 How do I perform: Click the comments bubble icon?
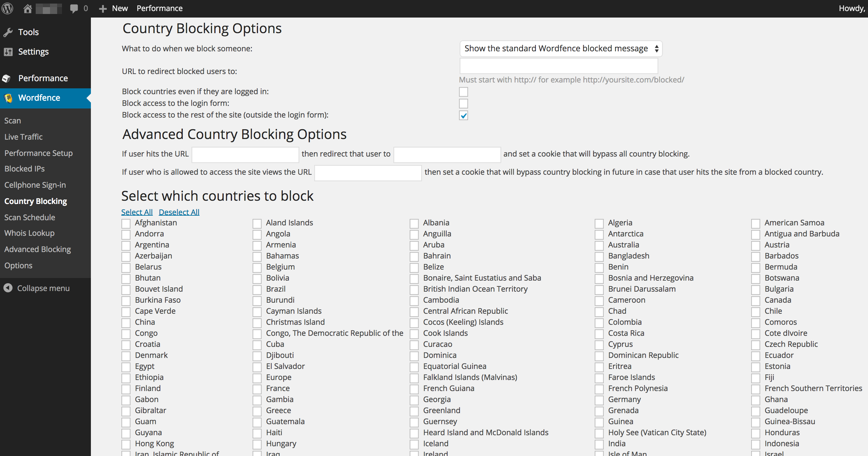(x=74, y=8)
